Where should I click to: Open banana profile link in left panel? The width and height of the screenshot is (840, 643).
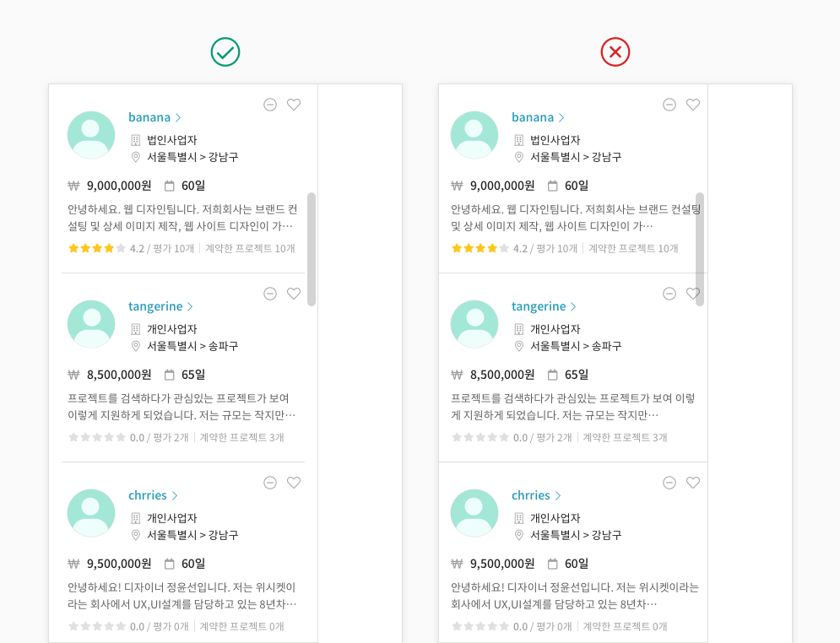[149, 117]
